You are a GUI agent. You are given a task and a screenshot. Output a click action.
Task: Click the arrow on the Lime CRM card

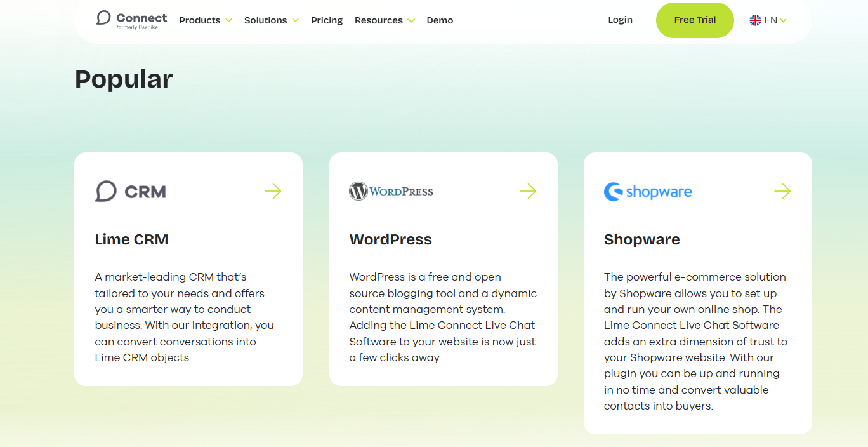coord(273,191)
